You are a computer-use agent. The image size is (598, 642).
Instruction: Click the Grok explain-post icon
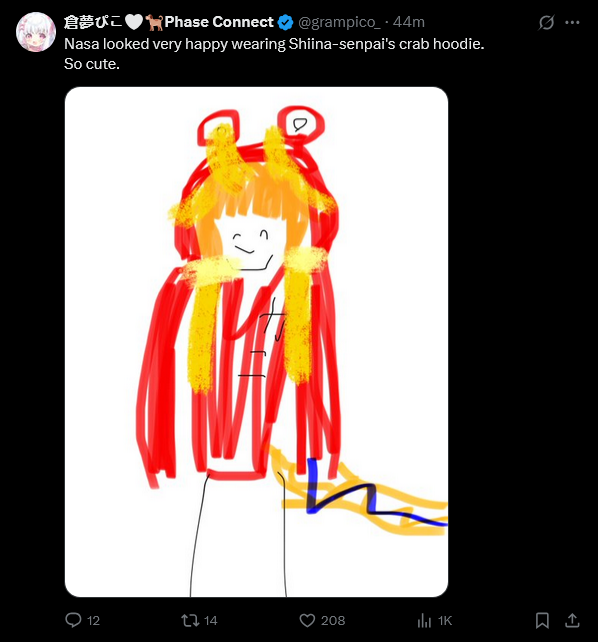(x=546, y=22)
